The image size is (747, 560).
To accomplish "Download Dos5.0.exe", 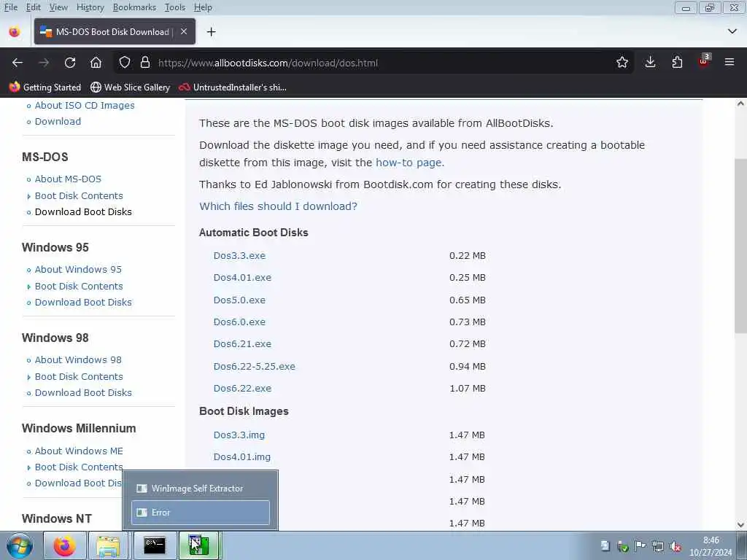I will pos(239,300).
